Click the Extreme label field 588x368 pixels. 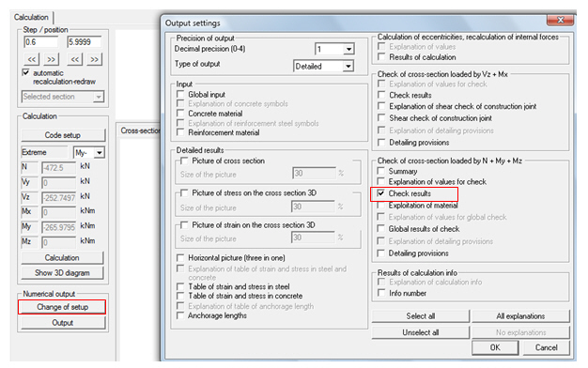point(45,152)
